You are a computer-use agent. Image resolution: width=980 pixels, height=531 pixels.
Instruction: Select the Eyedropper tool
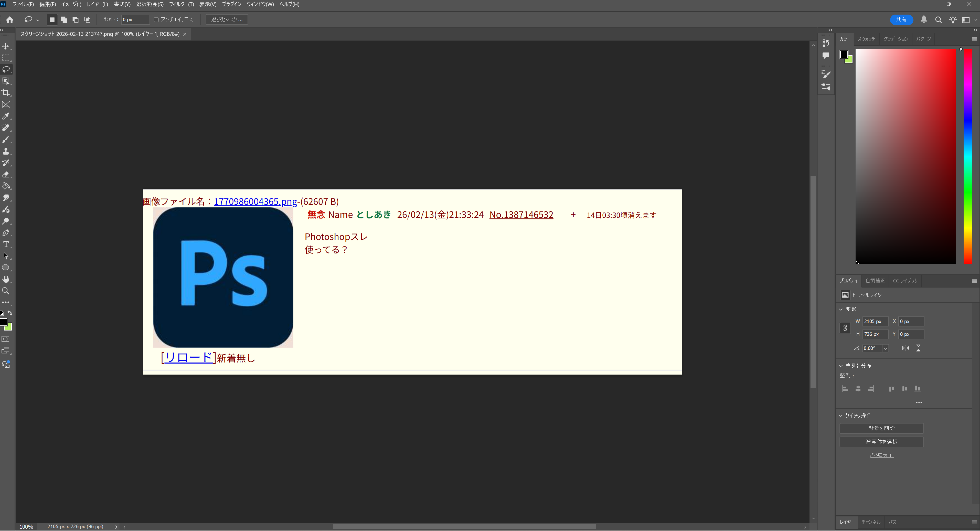[x=6, y=116]
